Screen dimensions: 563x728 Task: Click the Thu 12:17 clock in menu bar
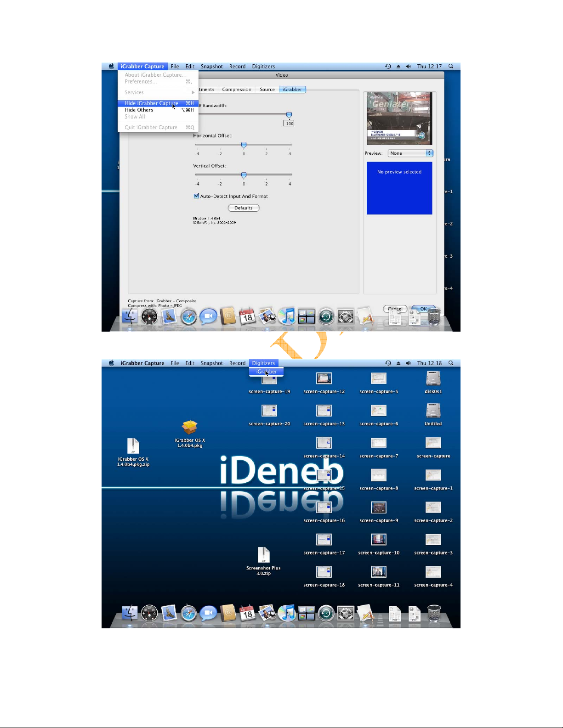[429, 66]
